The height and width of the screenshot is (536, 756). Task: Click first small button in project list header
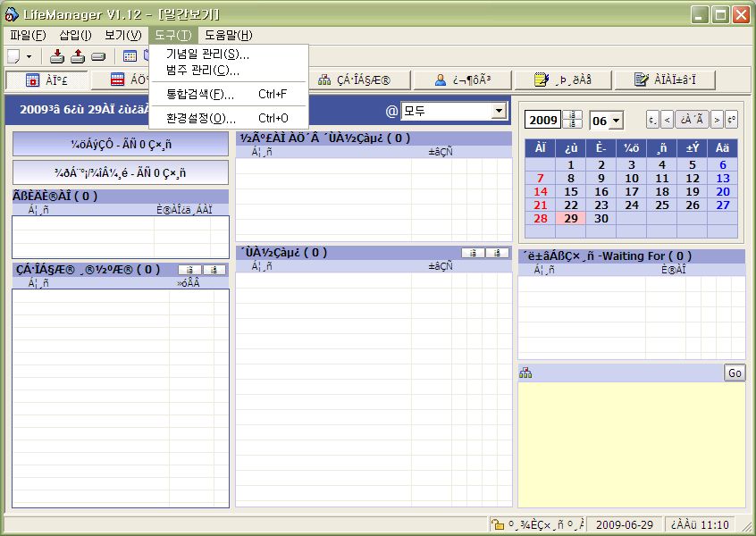point(190,270)
